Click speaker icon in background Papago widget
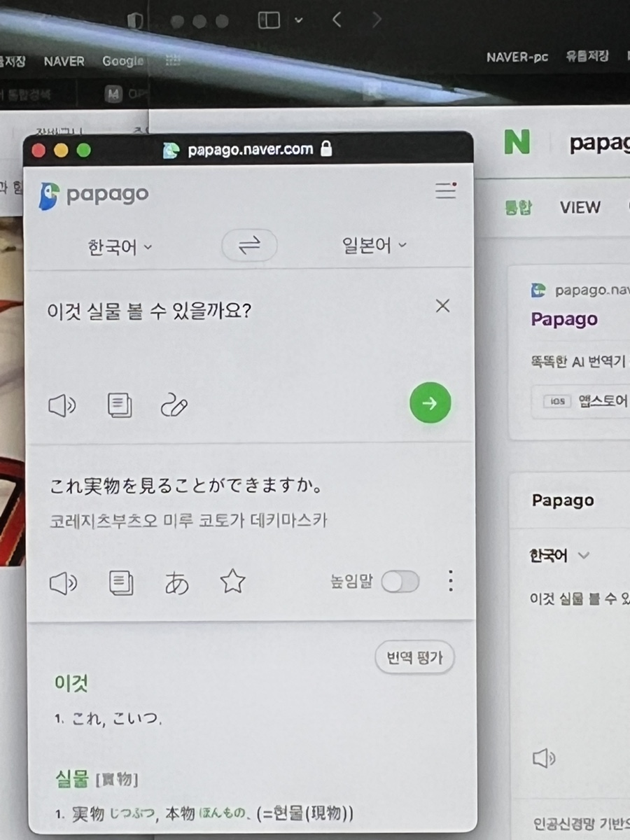This screenshot has height=840, width=630. tap(543, 757)
